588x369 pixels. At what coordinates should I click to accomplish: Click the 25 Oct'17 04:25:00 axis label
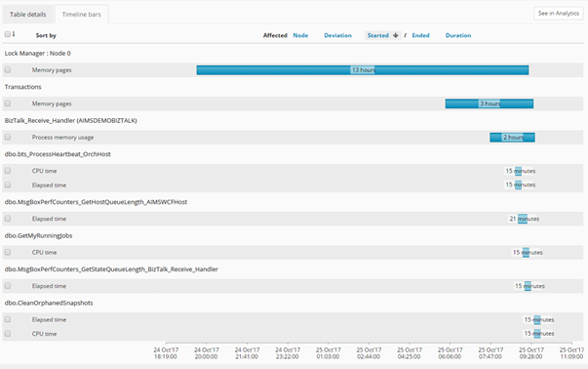[410, 352]
